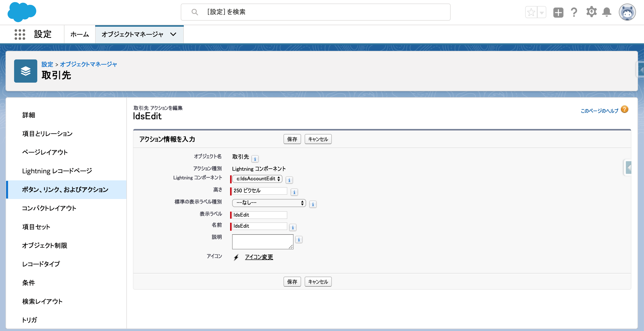Open 検索レイアウト in the sidebar
The width and height of the screenshot is (644, 331).
(x=66, y=301)
